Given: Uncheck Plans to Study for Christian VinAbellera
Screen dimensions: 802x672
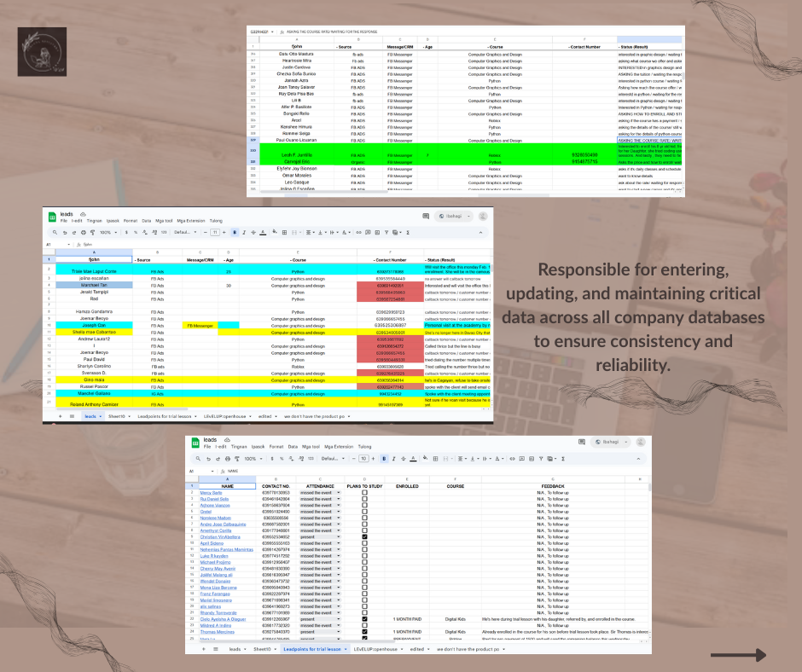Looking at the screenshot, I should 364,537.
